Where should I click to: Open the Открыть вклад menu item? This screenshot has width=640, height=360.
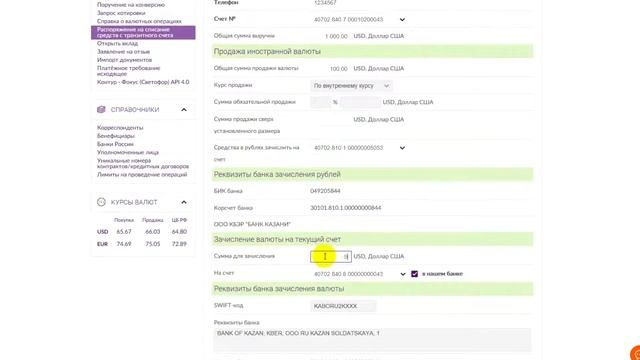[117, 43]
